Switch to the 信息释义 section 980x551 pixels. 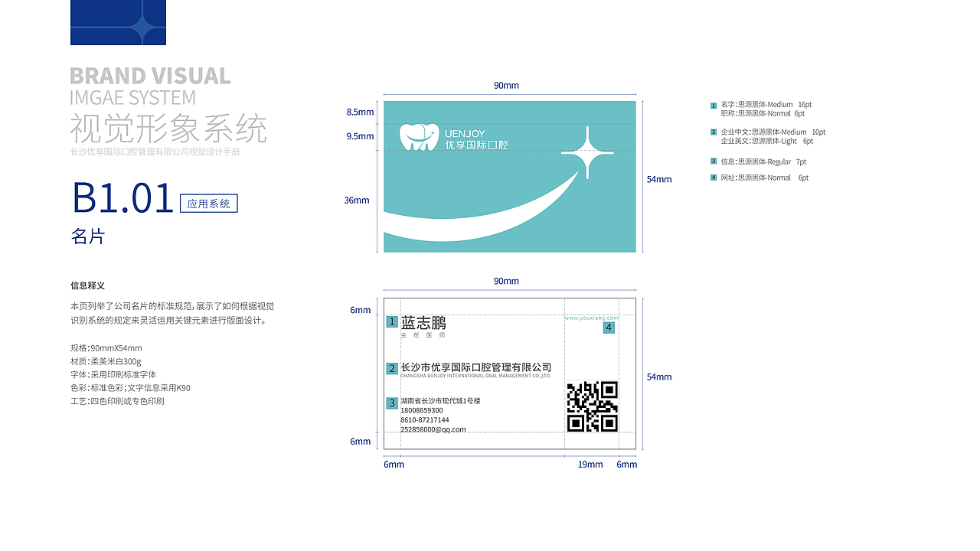(87, 285)
